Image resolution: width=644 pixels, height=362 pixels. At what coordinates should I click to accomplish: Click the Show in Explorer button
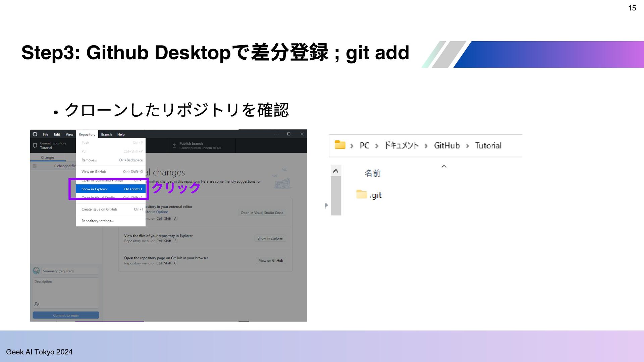(x=270, y=238)
